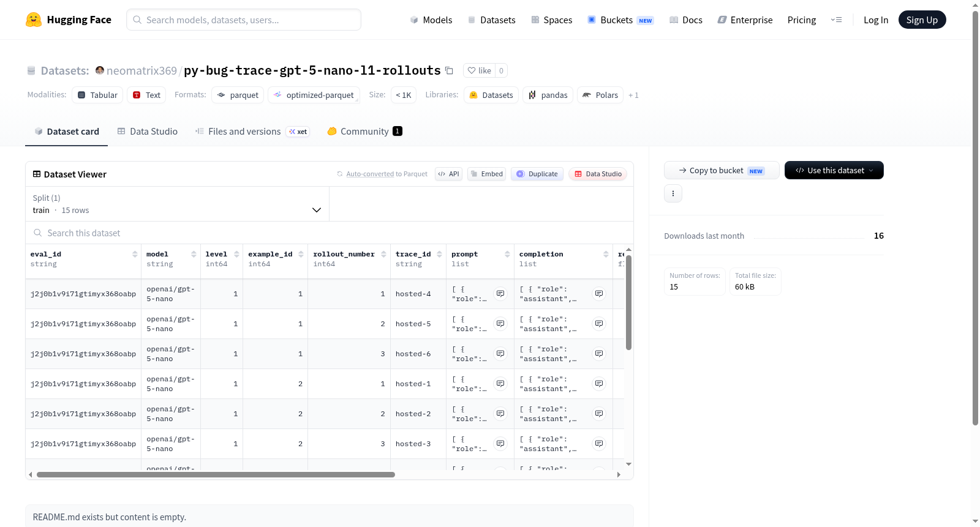Click Copy to bucket button
The width and height of the screenshot is (980, 527).
[722, 170]
